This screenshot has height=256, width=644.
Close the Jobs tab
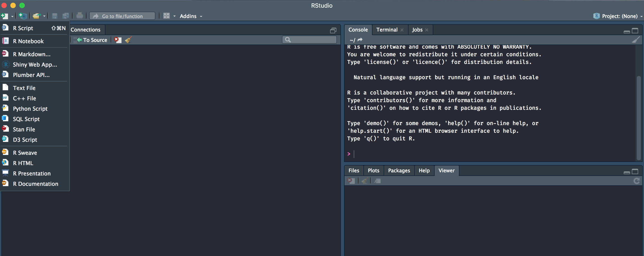[x=427, y=30]
